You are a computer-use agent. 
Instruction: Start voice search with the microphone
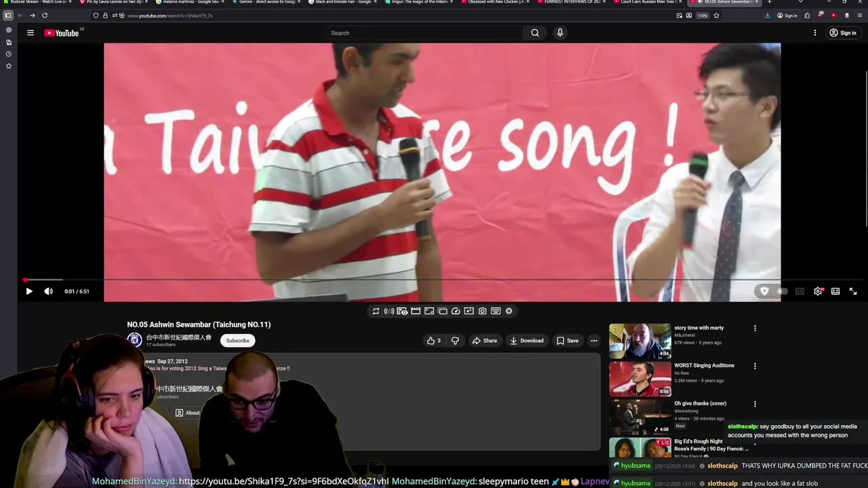coord(559,33)
